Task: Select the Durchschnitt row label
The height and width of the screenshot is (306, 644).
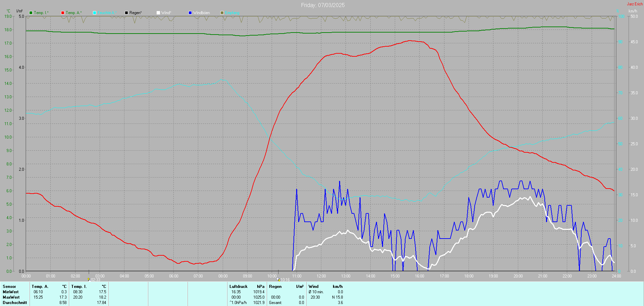Action: tap(15, 303)
